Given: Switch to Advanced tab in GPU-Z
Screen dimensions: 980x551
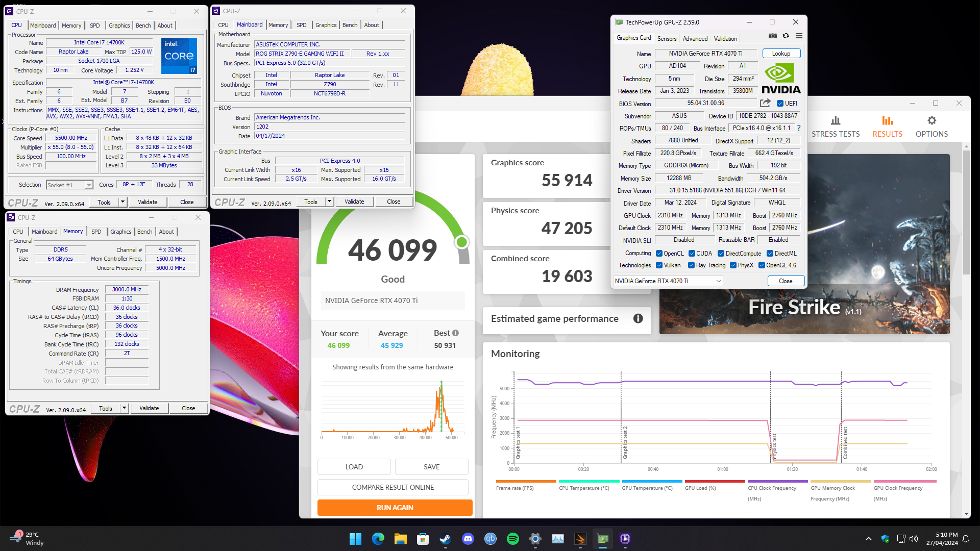Looking at the screenshot, I should pos(695,39).
